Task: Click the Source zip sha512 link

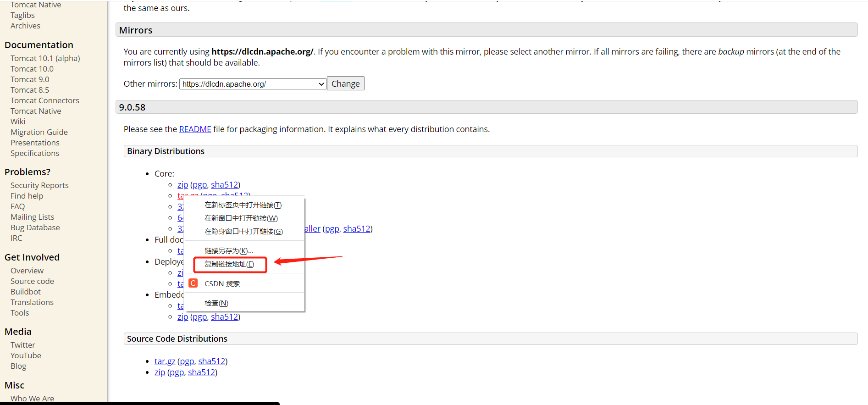Action: coord(201,372)
